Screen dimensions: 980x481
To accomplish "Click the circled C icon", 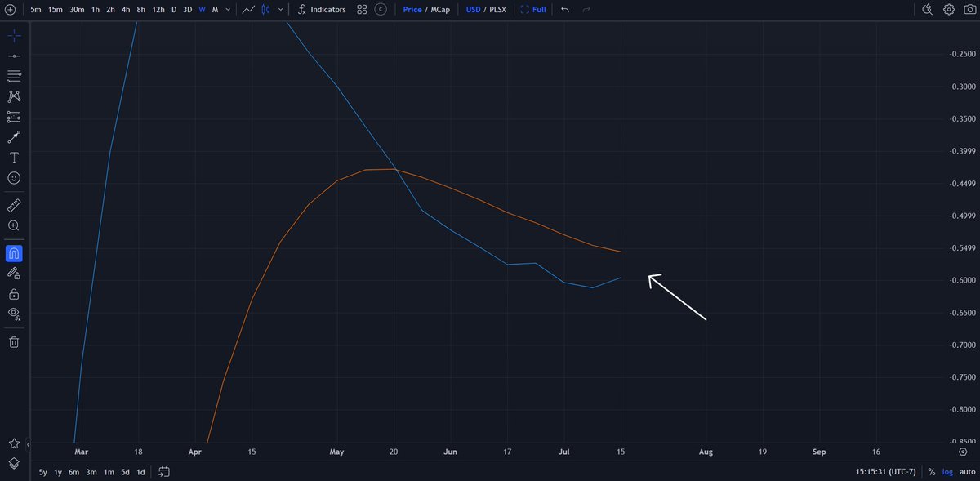I will pyautogui.click(x=381, y=10).
